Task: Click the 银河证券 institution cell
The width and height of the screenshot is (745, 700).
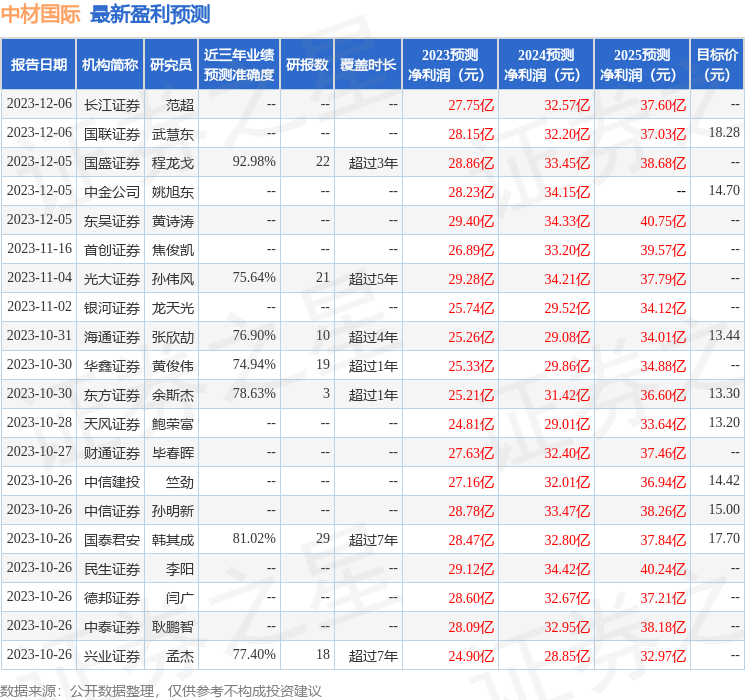Action: 112,308
